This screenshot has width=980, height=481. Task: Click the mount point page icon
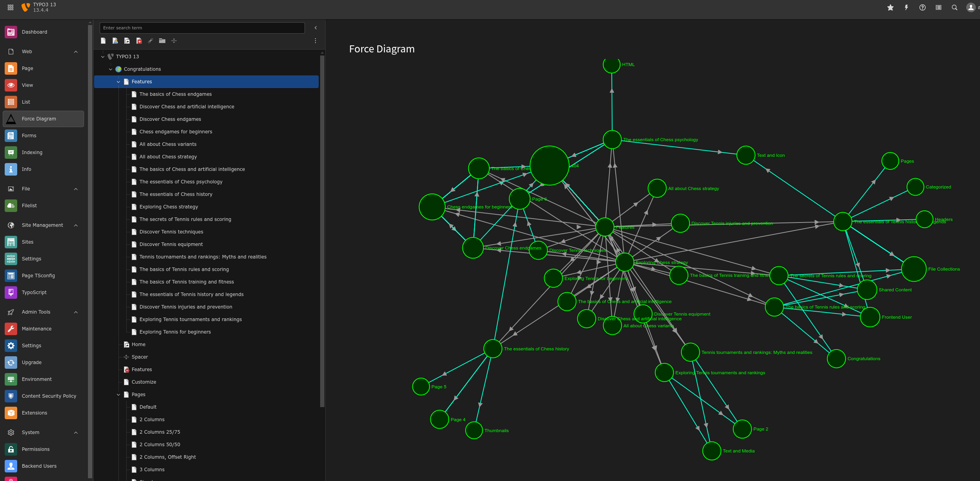(139, 41)
